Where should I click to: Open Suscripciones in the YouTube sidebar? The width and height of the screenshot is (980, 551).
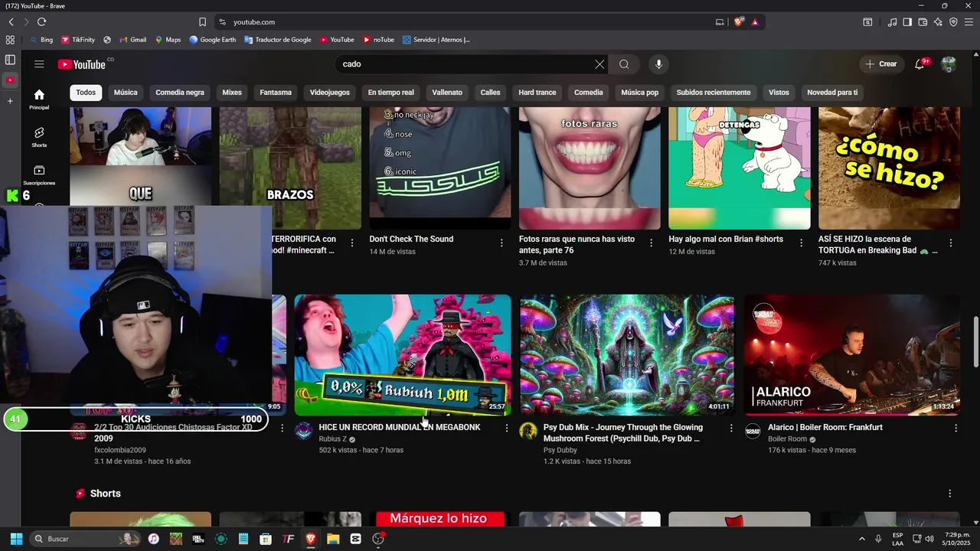pos(39,175)
